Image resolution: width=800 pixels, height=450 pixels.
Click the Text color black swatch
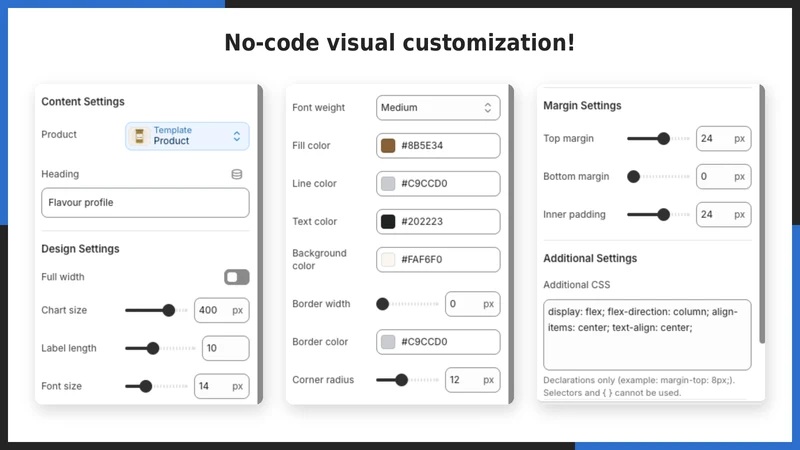point(388,221)
